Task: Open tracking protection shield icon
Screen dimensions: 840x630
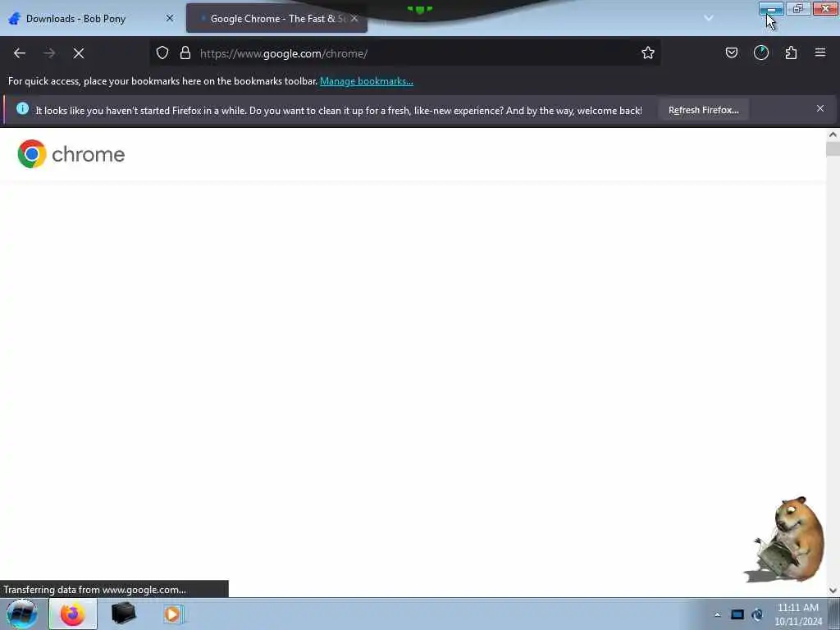Action: pyautogui.click(x=162, y=52)
